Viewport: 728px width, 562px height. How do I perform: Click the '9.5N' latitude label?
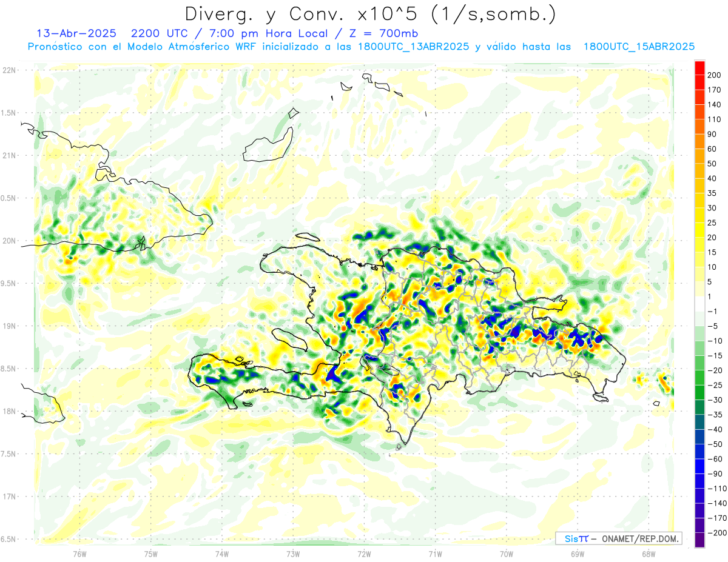(8, 283)
